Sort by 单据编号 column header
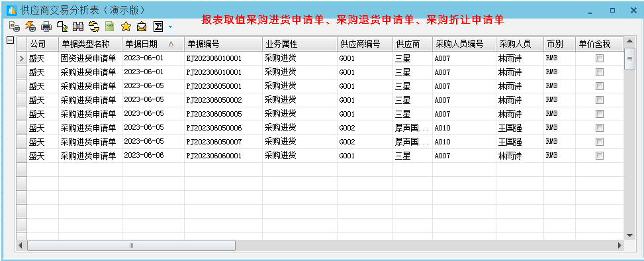Image resolution: width=644 pixels, height=261 pixels. (x=223, y=44)
